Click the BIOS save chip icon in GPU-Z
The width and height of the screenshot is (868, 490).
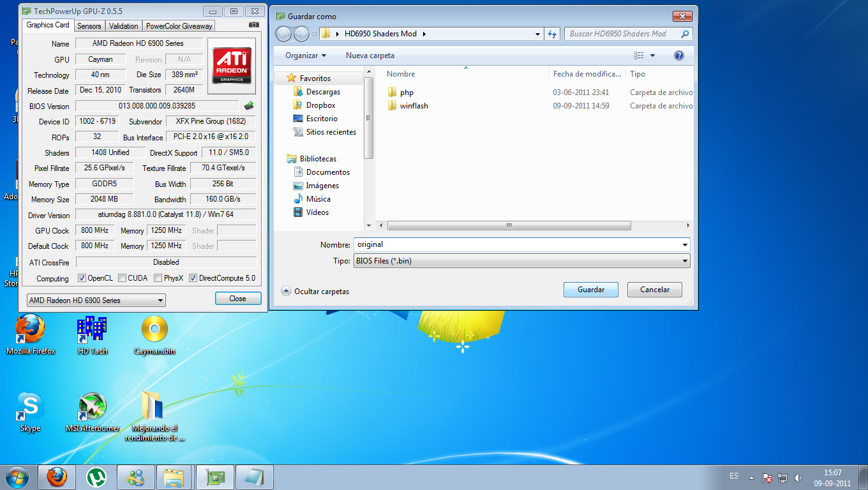pos(249,106)
